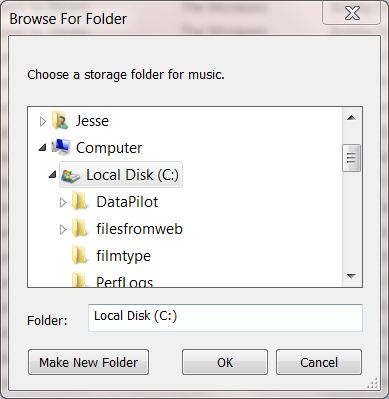Screen dimensions: 389x399
Task: Click the filmtype folder icon
Action: coord(80,256)
